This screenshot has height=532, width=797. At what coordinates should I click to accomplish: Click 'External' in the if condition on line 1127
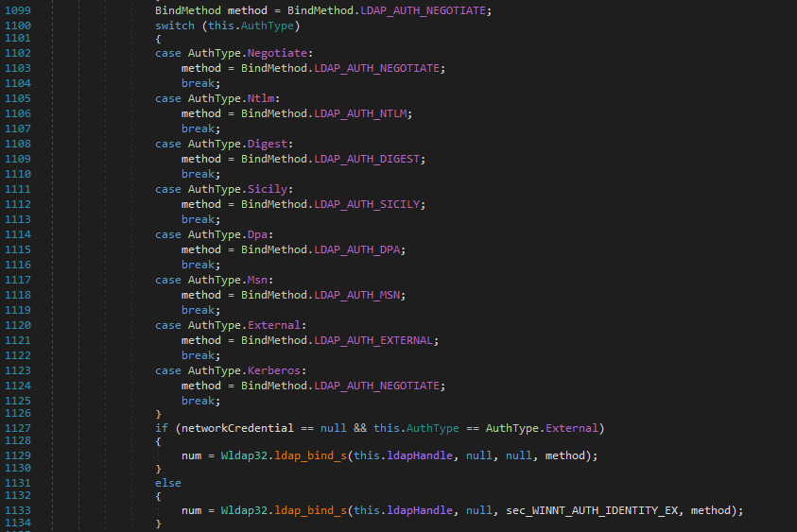572,428
